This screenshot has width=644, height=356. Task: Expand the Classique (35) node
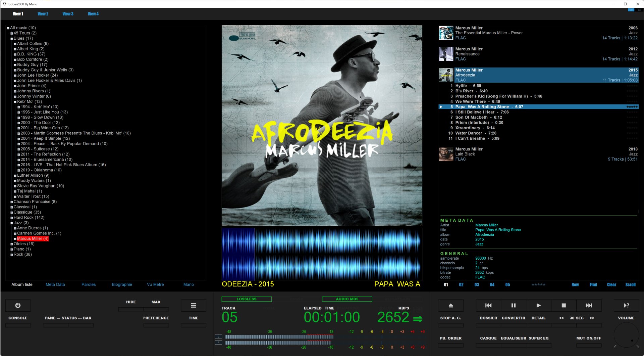[x=12, y=213]
